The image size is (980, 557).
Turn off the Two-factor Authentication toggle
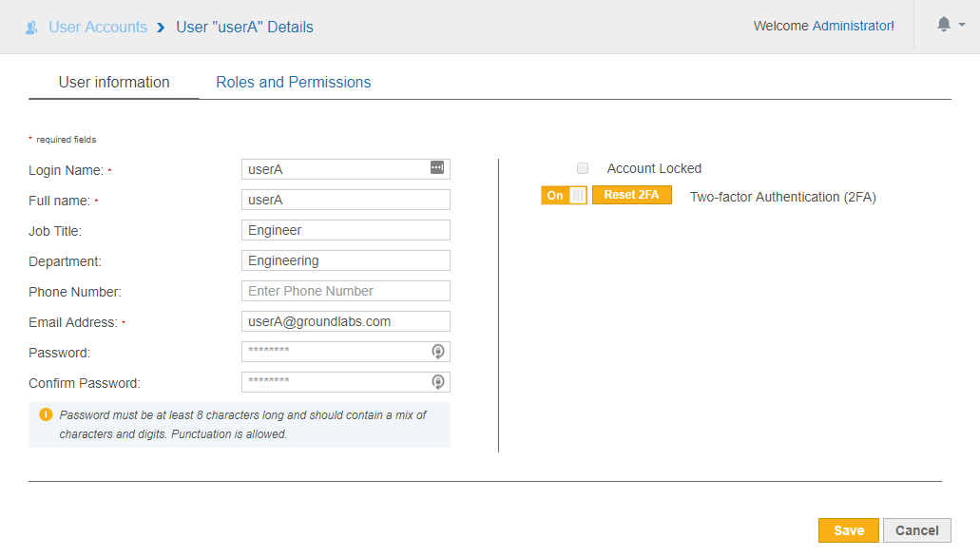pos(564,195)
